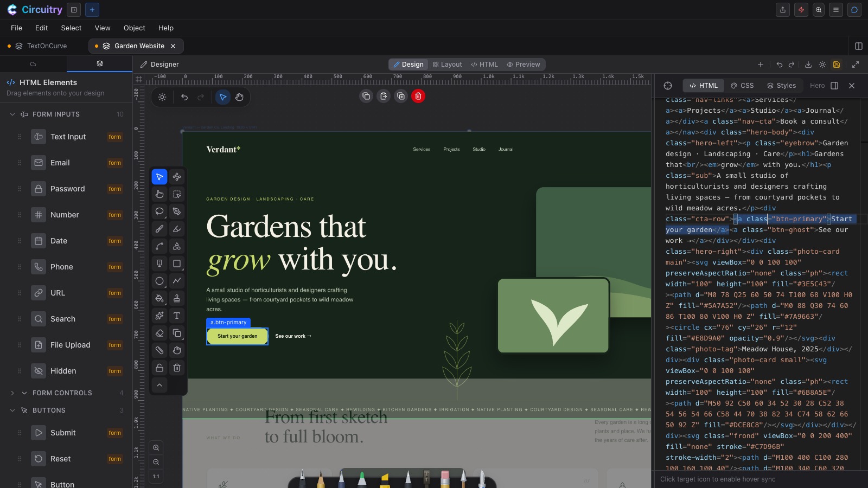Image resolution: width=868 pixels, height=488 pixels.
Task: Select the Eraser tool
Action: pyautogui.click(x=159, y=333)
